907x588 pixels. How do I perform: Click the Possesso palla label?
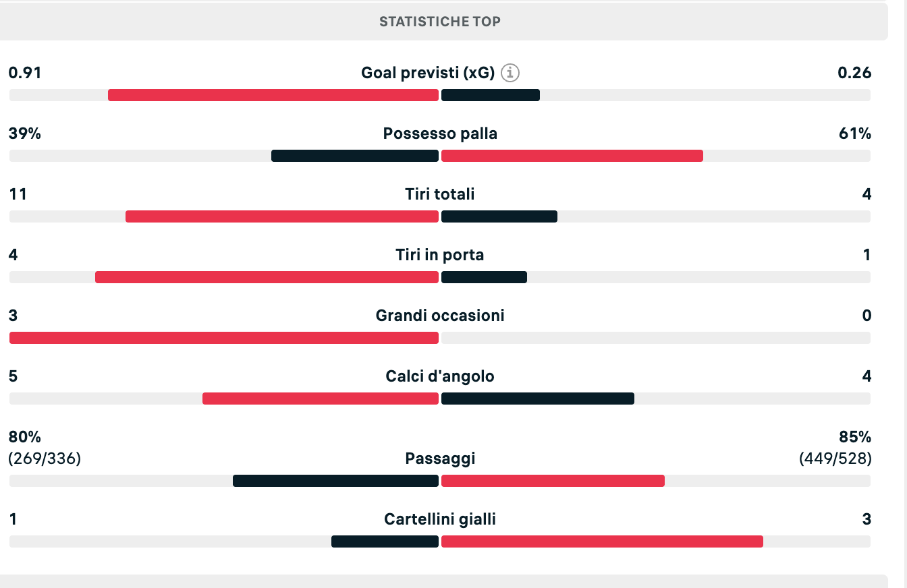click(440, 134)
